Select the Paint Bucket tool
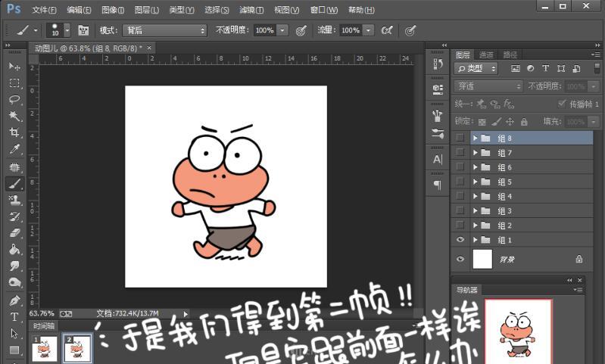Viewport: 605px width, 364px height. coord(14,250)
